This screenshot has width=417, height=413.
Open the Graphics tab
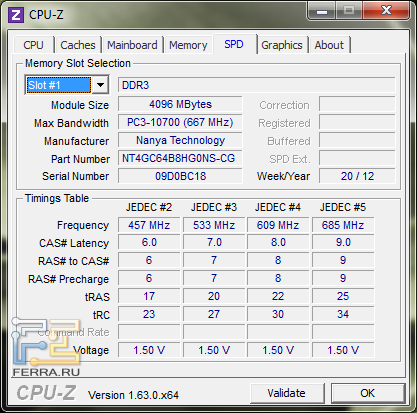point(282,45)
